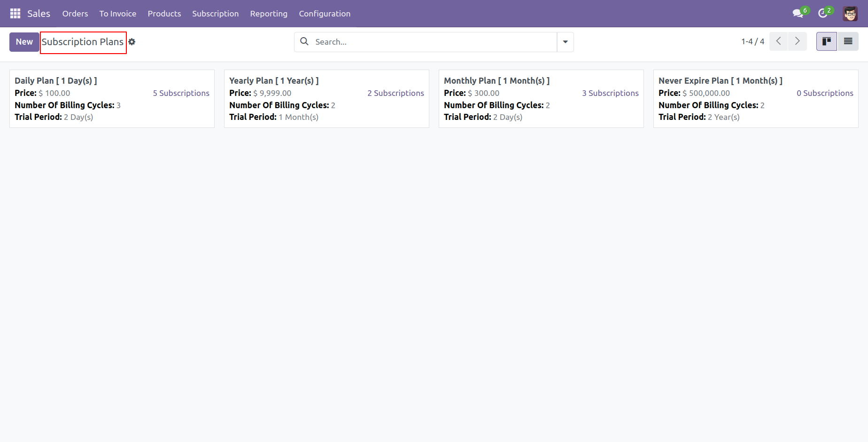
Task: Open the messages conversation icon
Action: [798, 14]
